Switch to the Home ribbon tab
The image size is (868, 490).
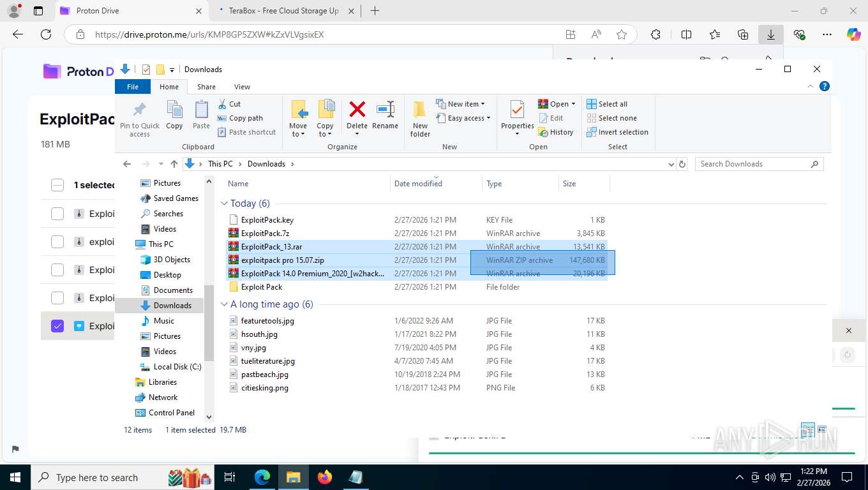click(169, 87)
